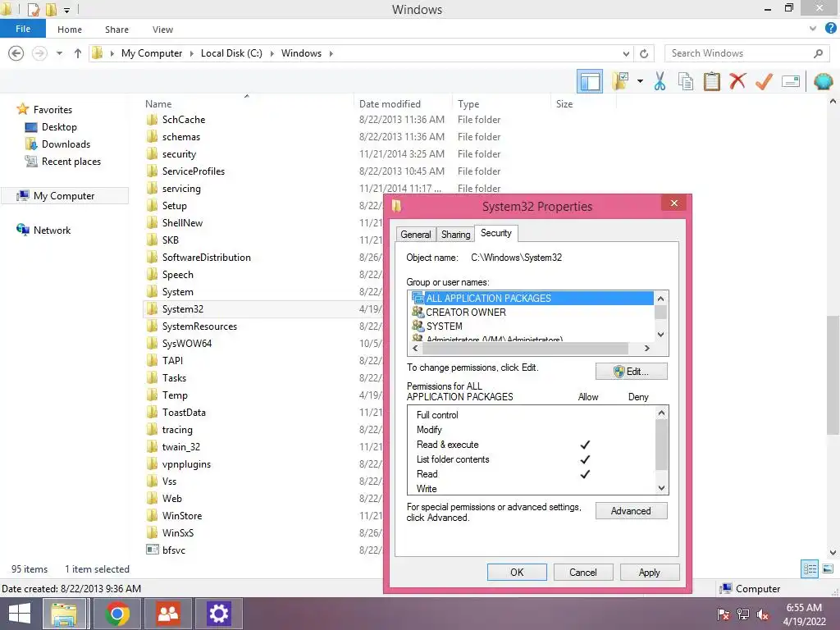Click OK in System32 Properties
This screenshot has height=630, width=840.
click(x=517, y=572)
